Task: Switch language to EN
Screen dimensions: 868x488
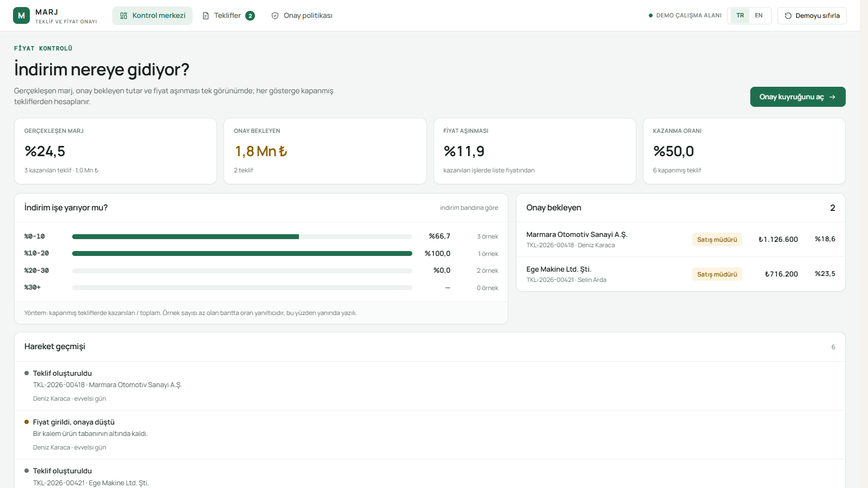Action: point(759,16)
